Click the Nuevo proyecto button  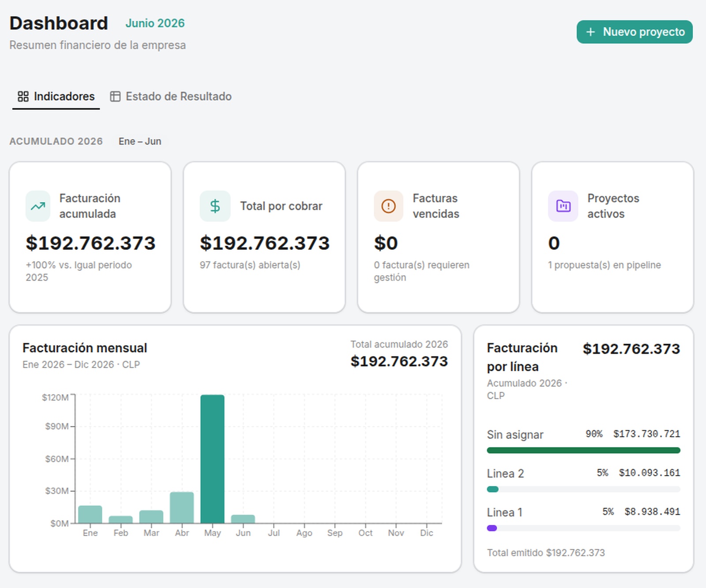point(634,32)
